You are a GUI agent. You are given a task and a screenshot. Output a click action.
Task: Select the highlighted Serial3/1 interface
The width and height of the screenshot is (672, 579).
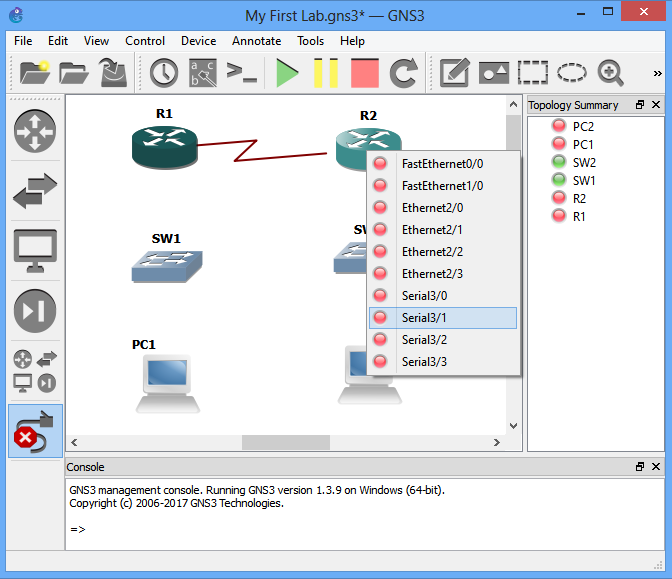pyautogui.click(x=443, y=318)
